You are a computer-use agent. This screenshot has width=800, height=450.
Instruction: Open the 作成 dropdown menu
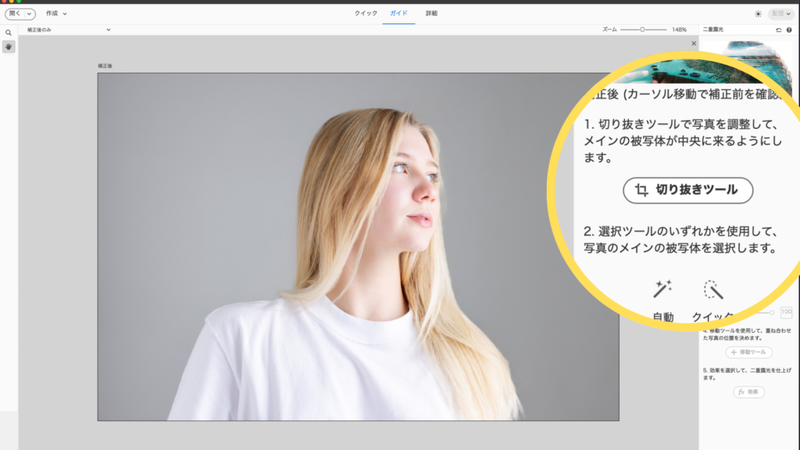click(56, 14)
